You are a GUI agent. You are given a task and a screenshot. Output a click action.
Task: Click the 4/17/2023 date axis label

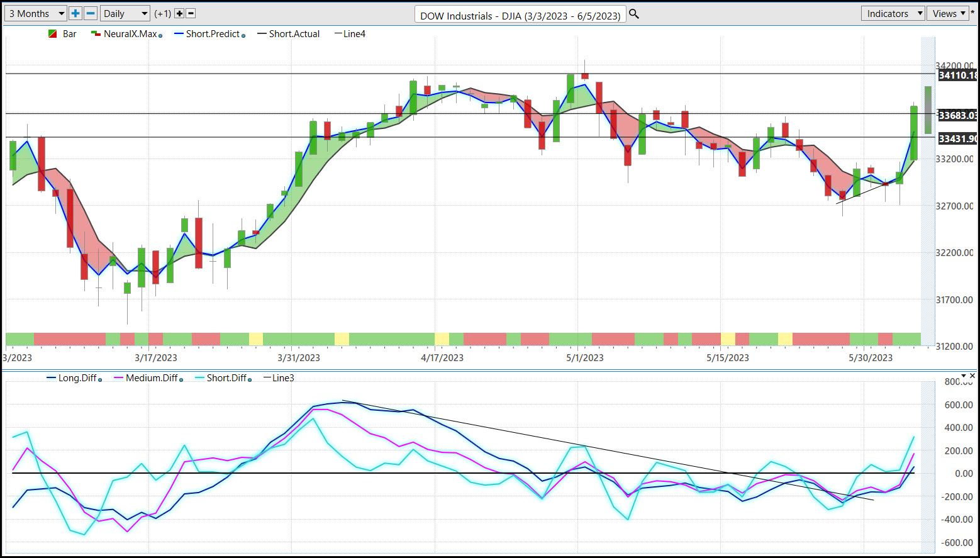pos(442,358)
